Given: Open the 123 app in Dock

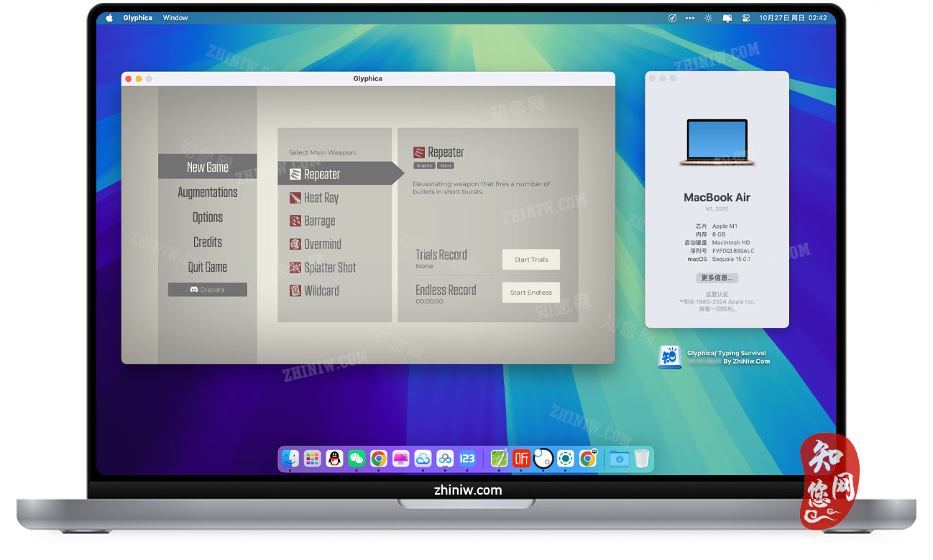Looking at the screenshot, I should tap(467, 459).
